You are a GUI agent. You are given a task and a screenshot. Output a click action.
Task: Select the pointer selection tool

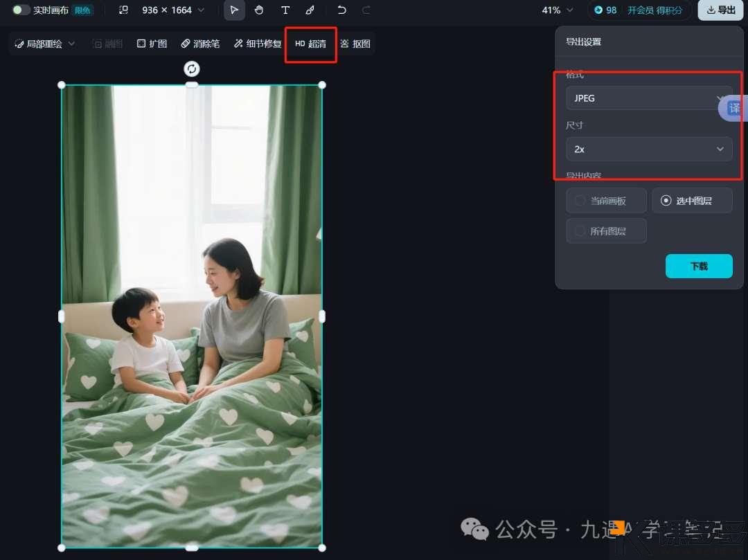tap(234, 10)
